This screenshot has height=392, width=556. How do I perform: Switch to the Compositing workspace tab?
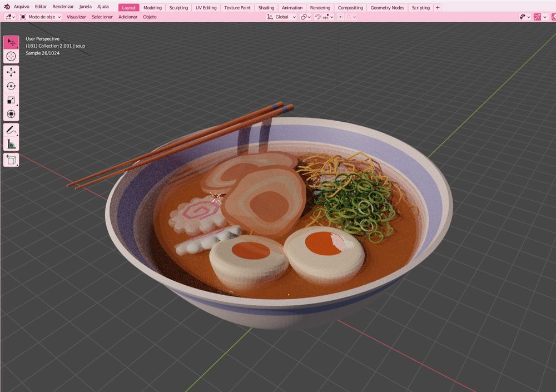click(350, 7)
